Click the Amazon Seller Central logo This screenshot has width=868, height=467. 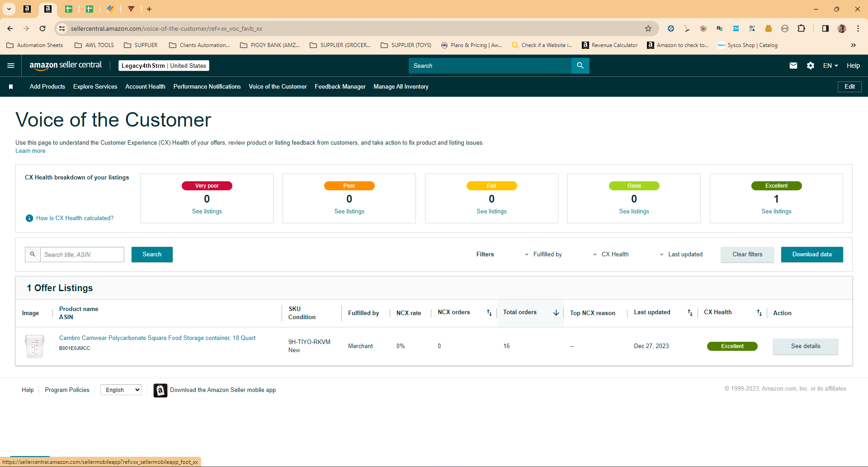coord(66,66)
